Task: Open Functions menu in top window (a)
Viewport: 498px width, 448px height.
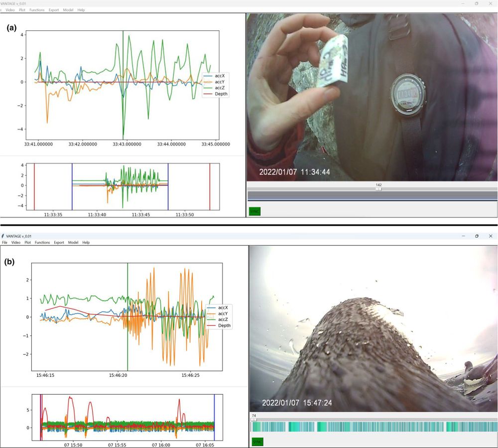Action: point(37,10)
